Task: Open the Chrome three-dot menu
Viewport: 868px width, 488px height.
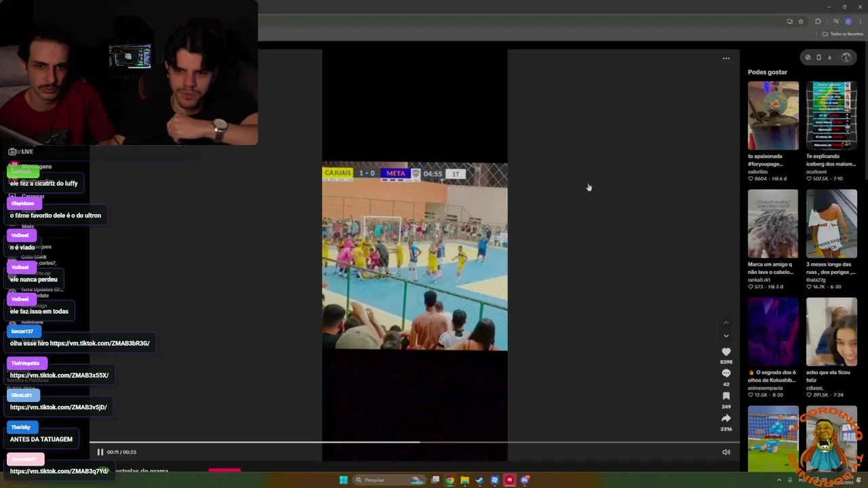Action: [860, 21]
